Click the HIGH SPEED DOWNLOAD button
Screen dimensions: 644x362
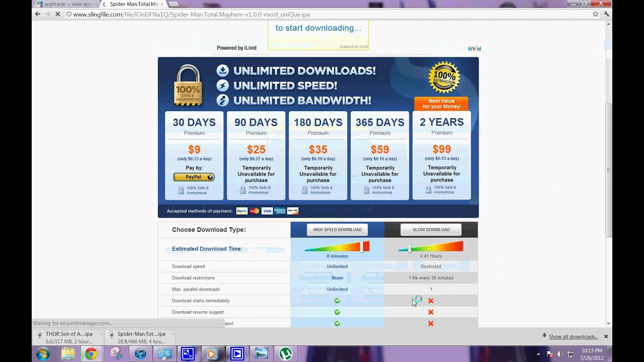(337, 230)
